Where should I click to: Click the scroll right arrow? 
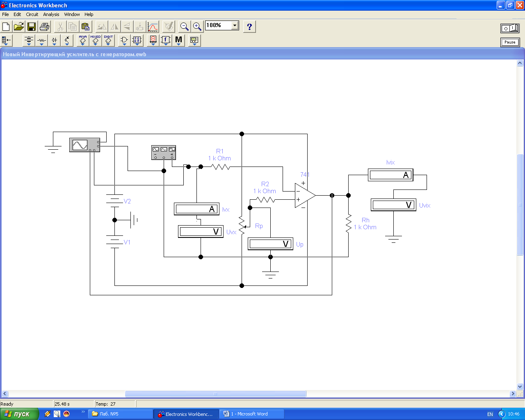(513, 394)
